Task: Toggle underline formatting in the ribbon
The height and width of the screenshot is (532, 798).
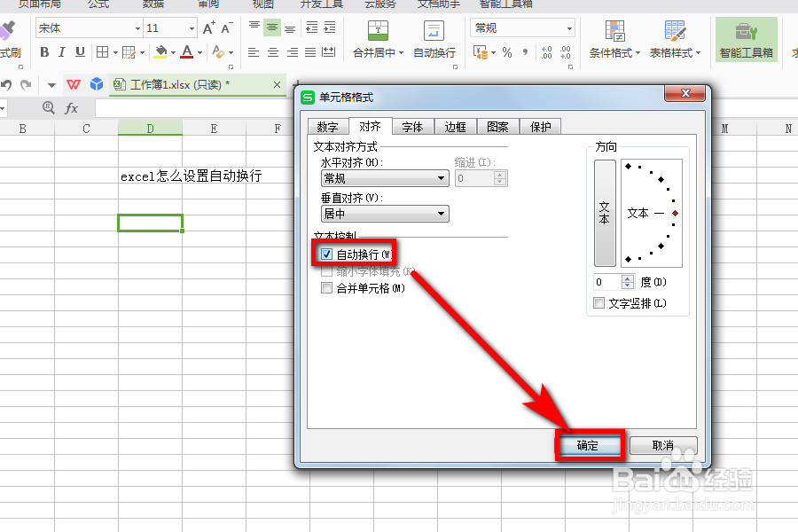Action: click(x=80, y=52)
